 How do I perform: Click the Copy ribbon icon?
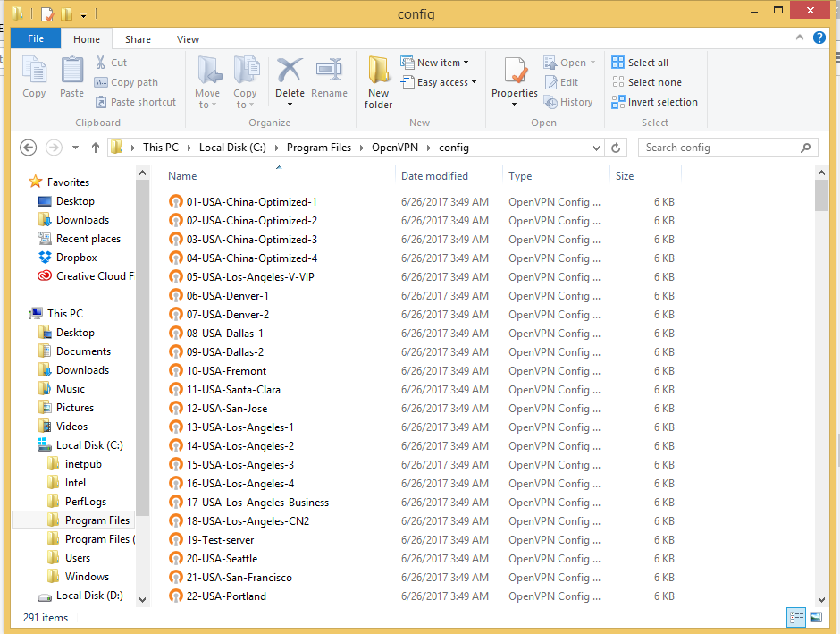[x=34, y=71]
